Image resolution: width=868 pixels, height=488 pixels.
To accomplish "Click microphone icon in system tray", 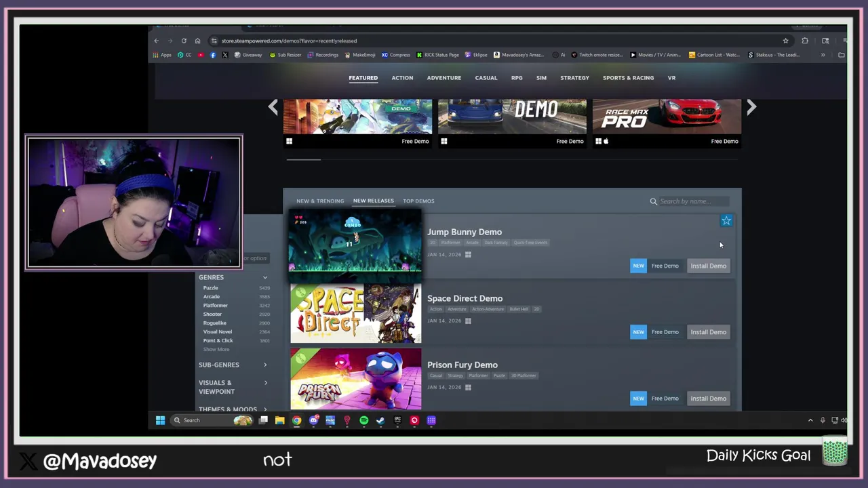I will [823, 420].
